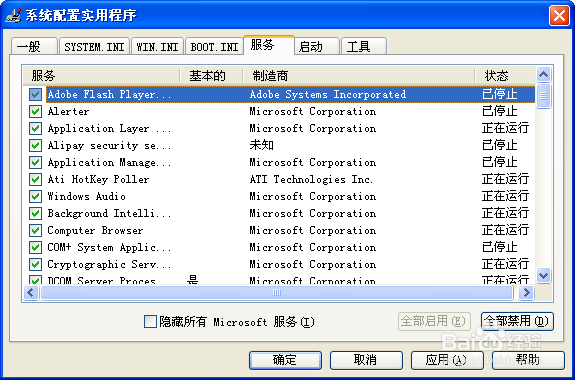Sort by the 制造商 column header
This screenshot has width=575, height=380.
(x=359, y=76)
